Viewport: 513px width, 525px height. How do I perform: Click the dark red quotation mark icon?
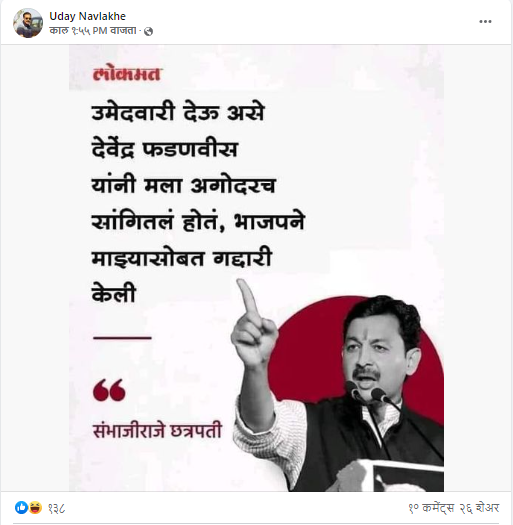click(x=109, y=390)
